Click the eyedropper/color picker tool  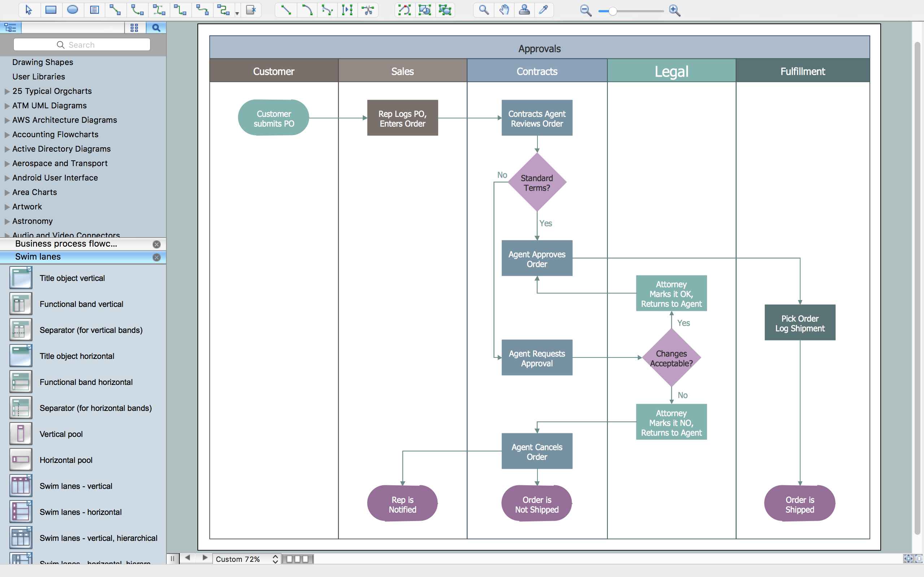click(x=545, y=10)
